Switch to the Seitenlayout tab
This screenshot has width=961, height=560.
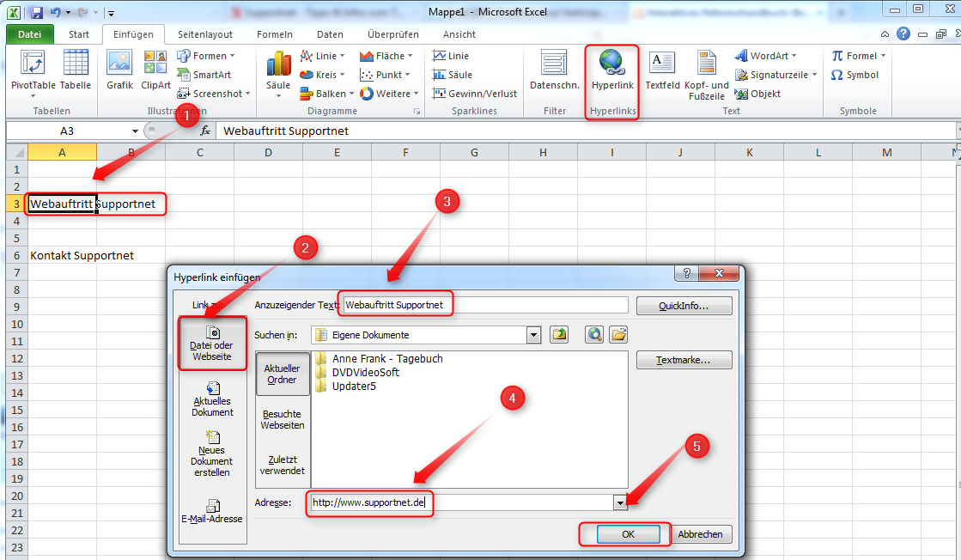(205, 34)
